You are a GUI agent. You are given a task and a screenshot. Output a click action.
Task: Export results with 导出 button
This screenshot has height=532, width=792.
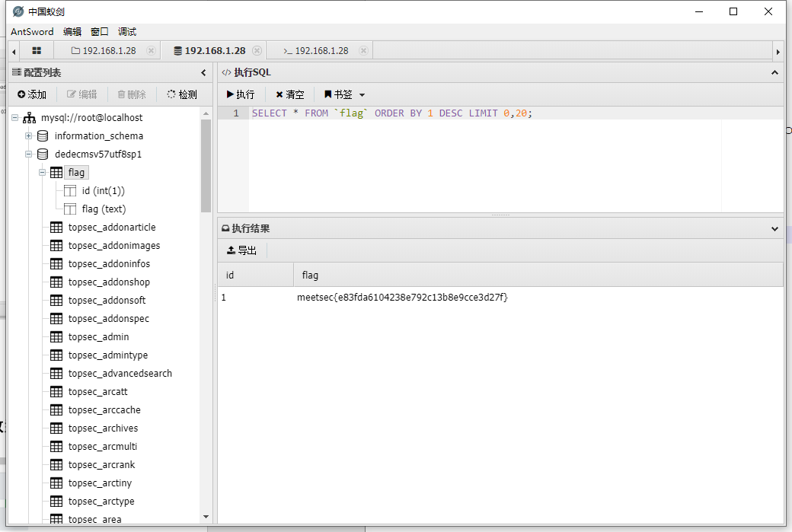click(x=241, y=250)
